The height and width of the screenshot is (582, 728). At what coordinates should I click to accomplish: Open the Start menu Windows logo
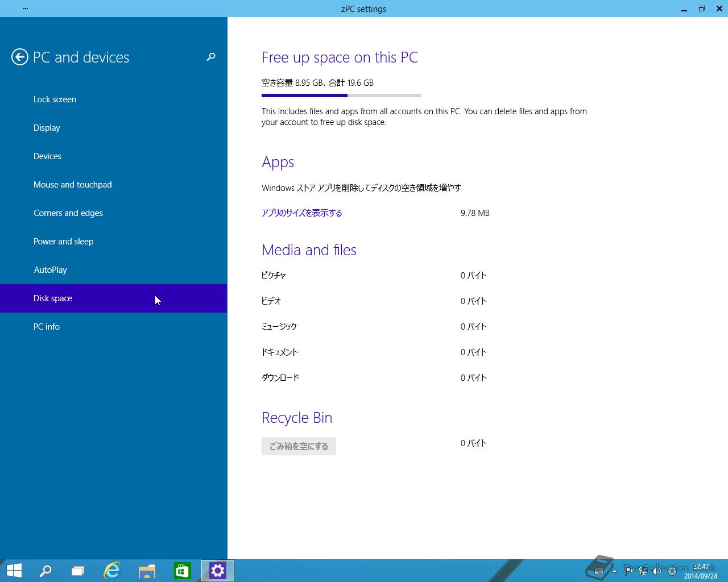pyautogui.click(x=14, y=571)
